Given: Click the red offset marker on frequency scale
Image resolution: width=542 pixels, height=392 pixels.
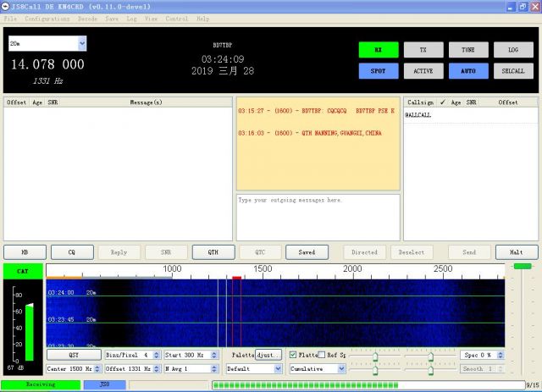Looking at the screenshot, I should [x=237, y=278].
